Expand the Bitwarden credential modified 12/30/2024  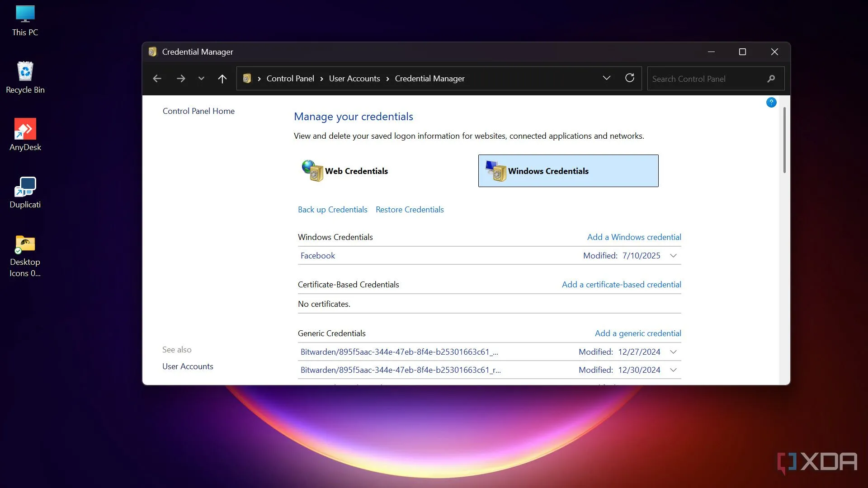pyautogui.click(x=673, y=370)
